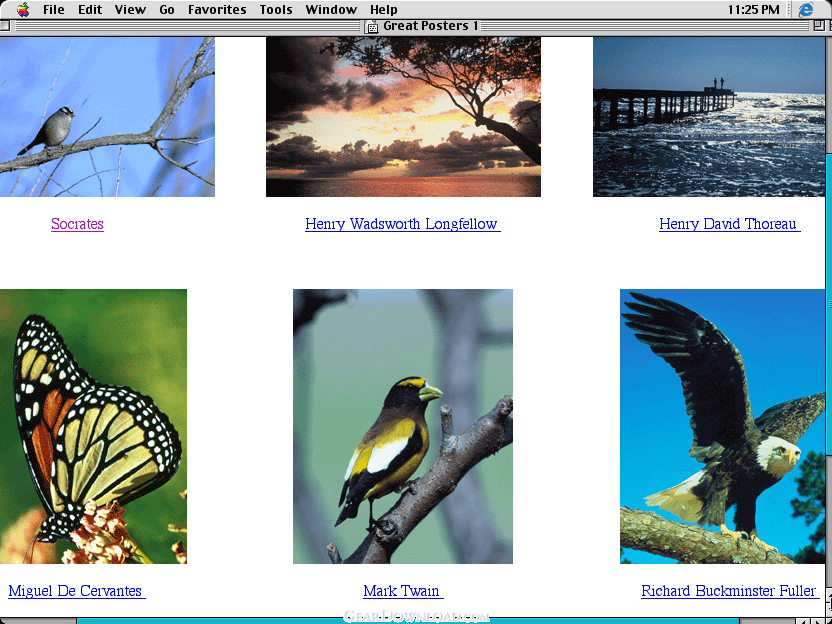
Task: Open the Henry Wadsworth Longfellow link
Action: point(402,224)
